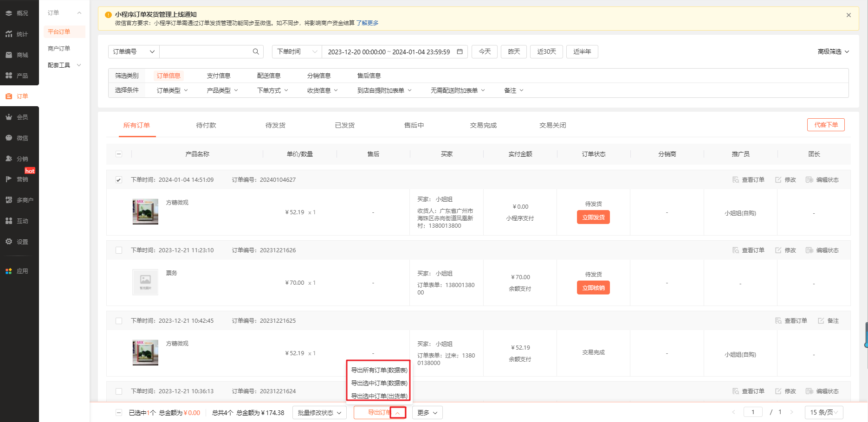Switch to 售后中 tab

point(414,125)
